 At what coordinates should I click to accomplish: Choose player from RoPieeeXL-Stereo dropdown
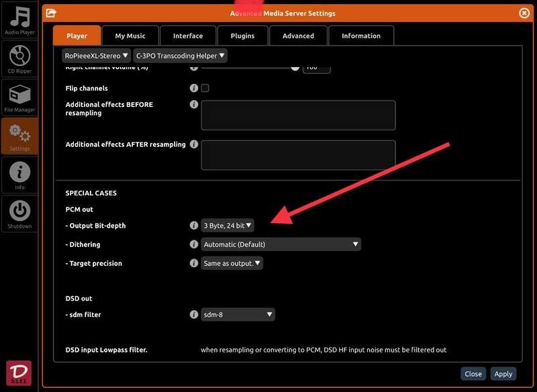96,56
